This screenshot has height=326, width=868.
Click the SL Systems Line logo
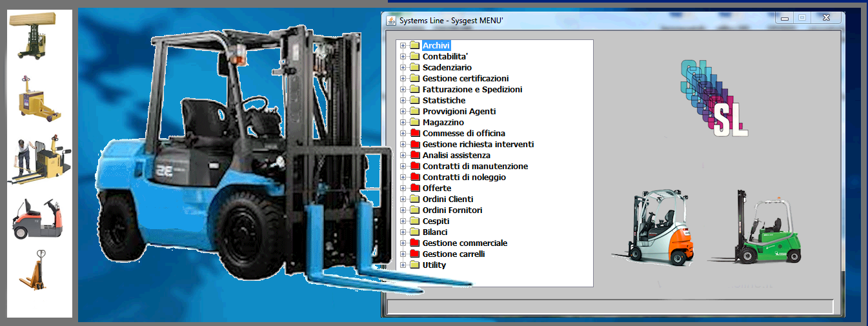(x=715, y=97)
